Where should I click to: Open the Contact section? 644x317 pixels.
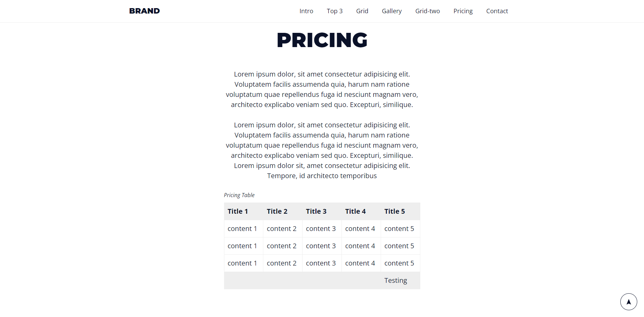pos(497,11)
